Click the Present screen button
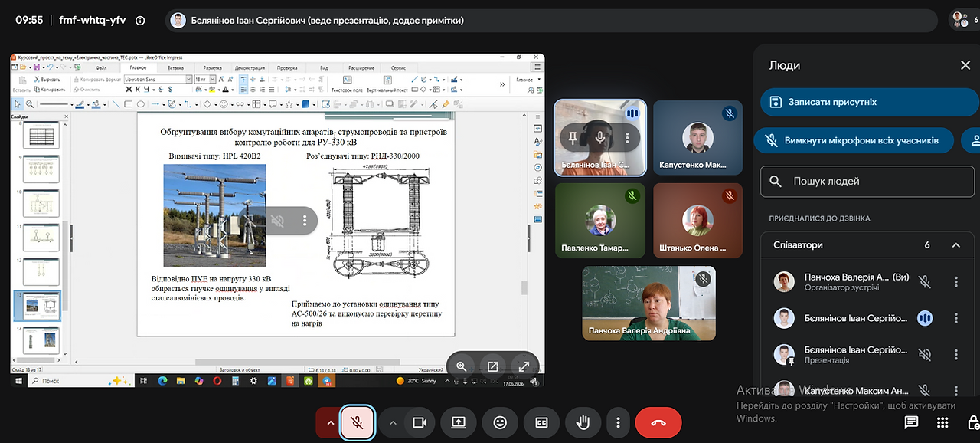The image size is (980, 443). click(x=459, y=422)
